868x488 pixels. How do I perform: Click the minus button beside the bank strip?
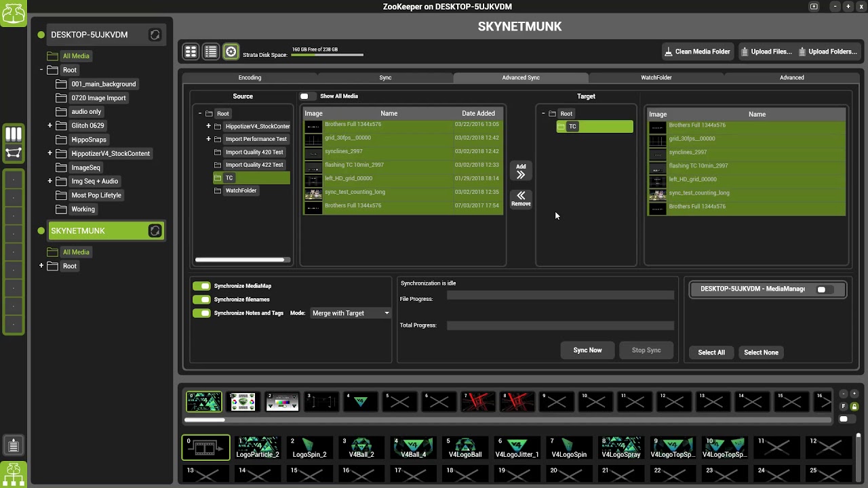844,394
